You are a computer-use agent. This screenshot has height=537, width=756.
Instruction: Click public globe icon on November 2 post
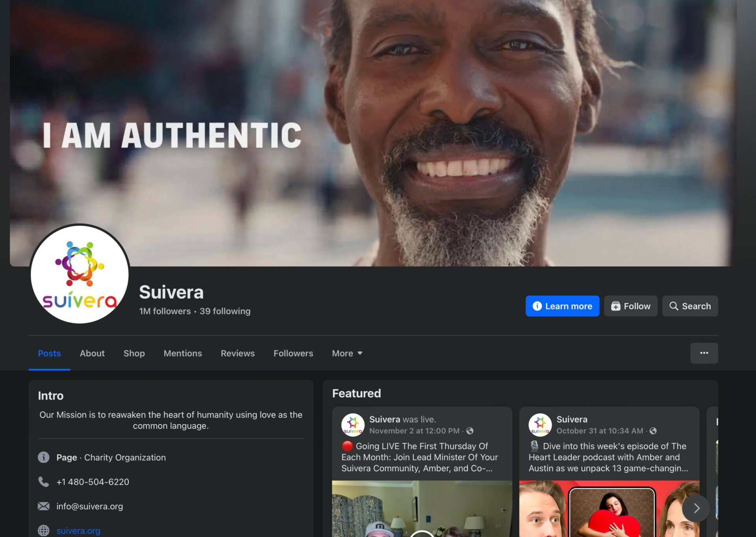470,431
